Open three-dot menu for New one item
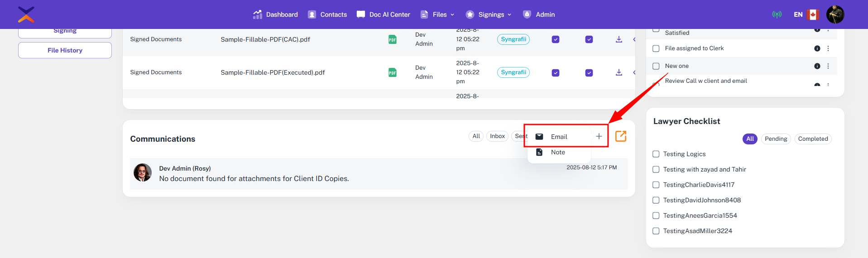868x258 pixels. [828, 66]
